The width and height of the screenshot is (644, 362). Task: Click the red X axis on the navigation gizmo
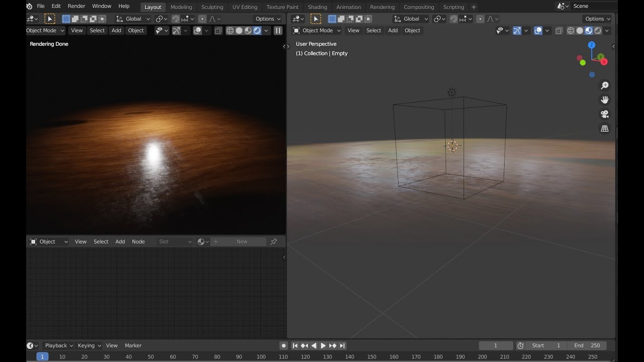604,62
